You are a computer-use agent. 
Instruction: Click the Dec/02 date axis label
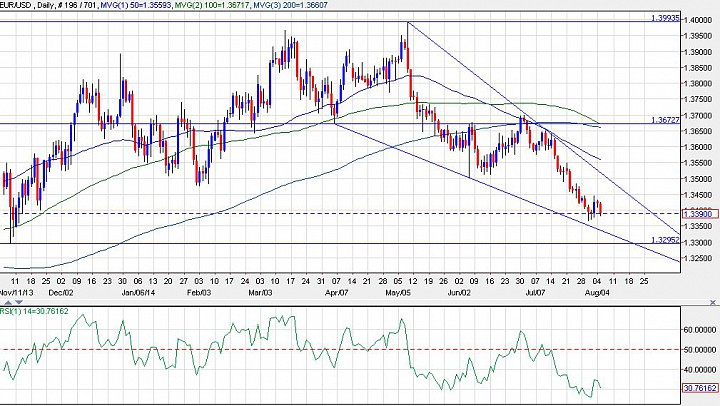click(x=62, y=293)
